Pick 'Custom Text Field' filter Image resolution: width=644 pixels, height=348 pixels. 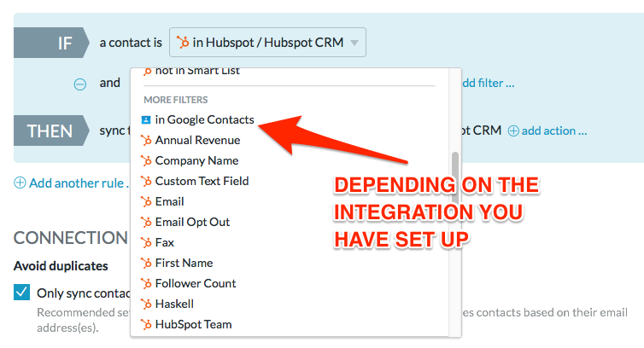click(202, 182)
